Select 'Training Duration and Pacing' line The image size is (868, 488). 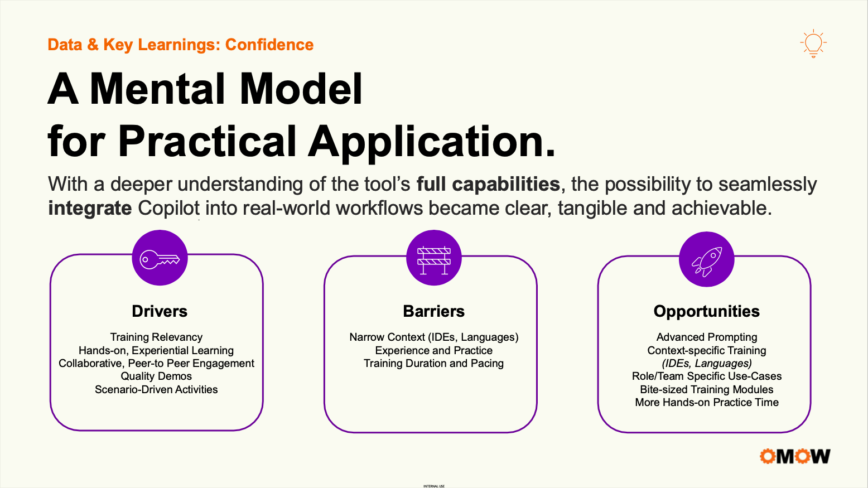[434, 363]
